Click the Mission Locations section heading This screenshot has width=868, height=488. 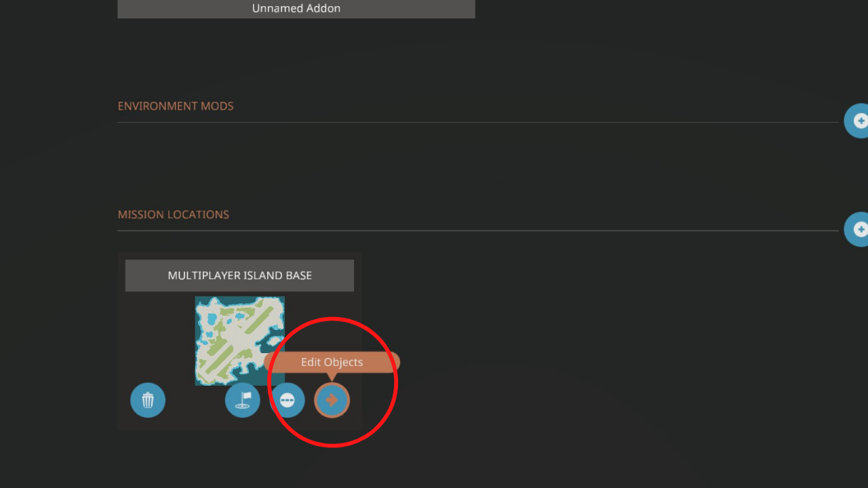coord(174,214)
